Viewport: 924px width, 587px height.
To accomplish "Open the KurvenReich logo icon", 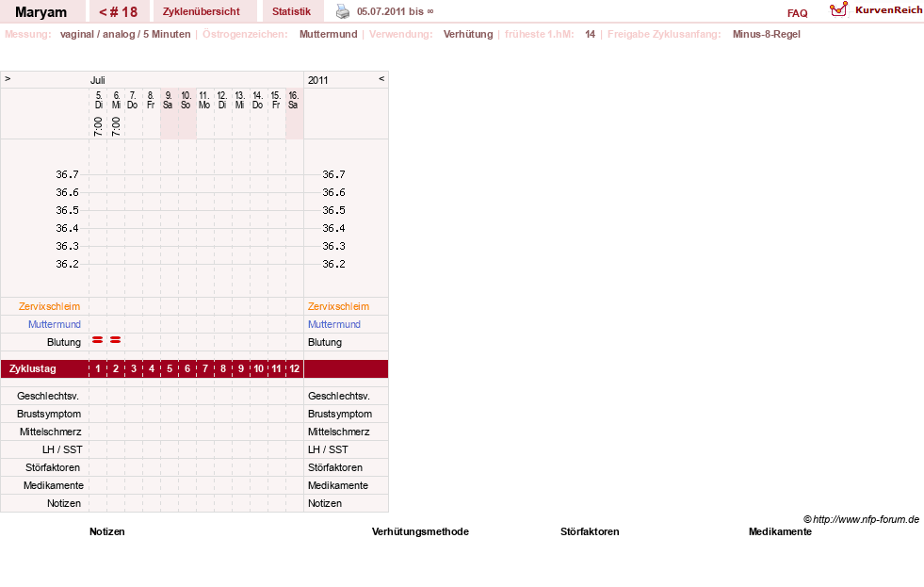I will coord(838,9).
